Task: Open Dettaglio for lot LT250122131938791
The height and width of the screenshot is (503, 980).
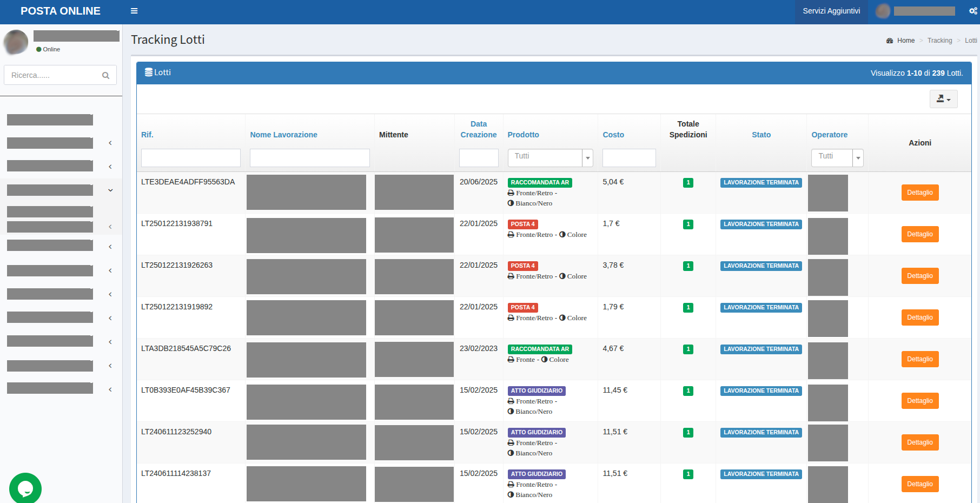Action: [919, 234]
